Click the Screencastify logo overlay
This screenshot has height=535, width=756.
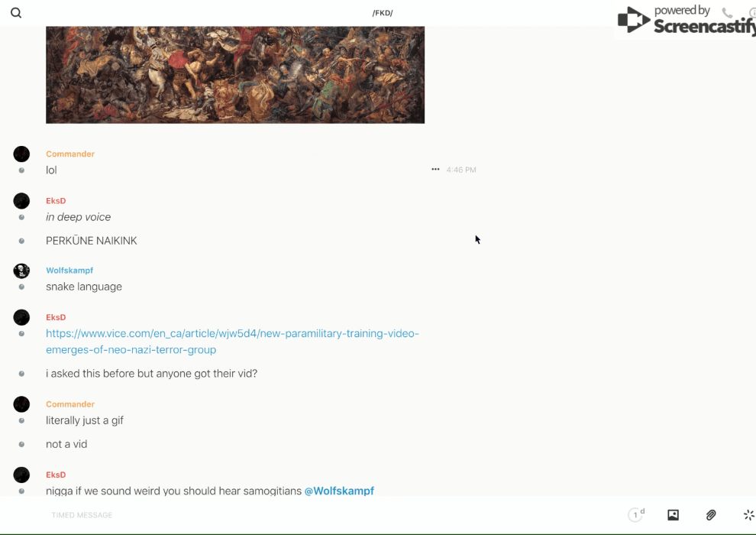687,19
